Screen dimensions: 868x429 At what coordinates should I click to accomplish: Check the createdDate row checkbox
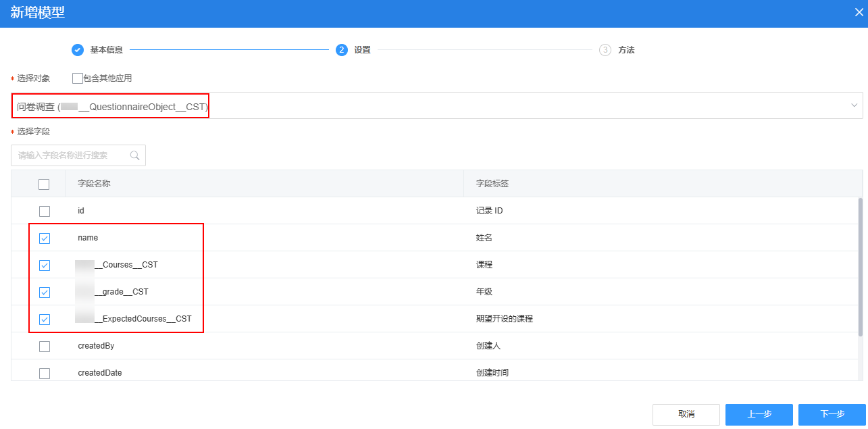pyautogui.click(x=44, y=373)
